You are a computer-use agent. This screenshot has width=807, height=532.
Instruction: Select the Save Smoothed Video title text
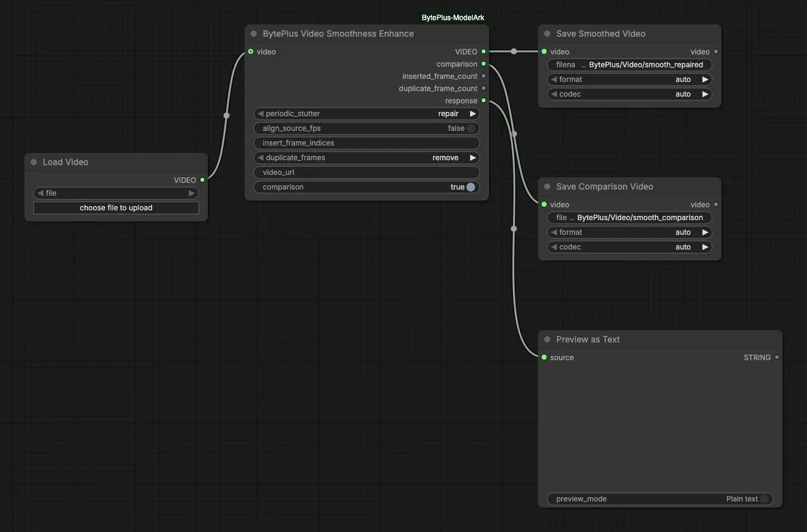tap(601, 34)
